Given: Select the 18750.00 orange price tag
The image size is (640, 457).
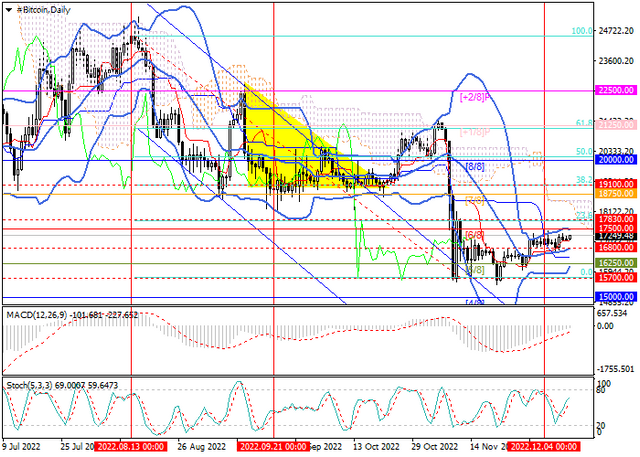Looking at the screenshot, I should 616,193.
